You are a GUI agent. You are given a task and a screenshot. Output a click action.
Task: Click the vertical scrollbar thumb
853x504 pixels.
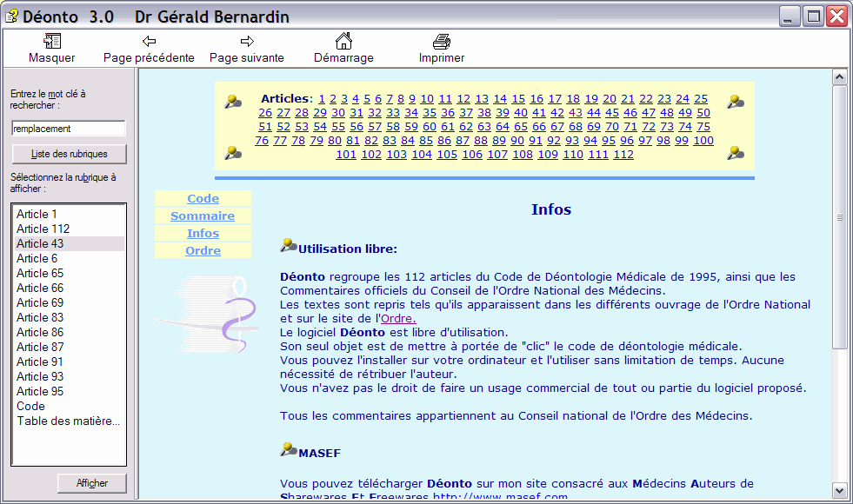839,217
